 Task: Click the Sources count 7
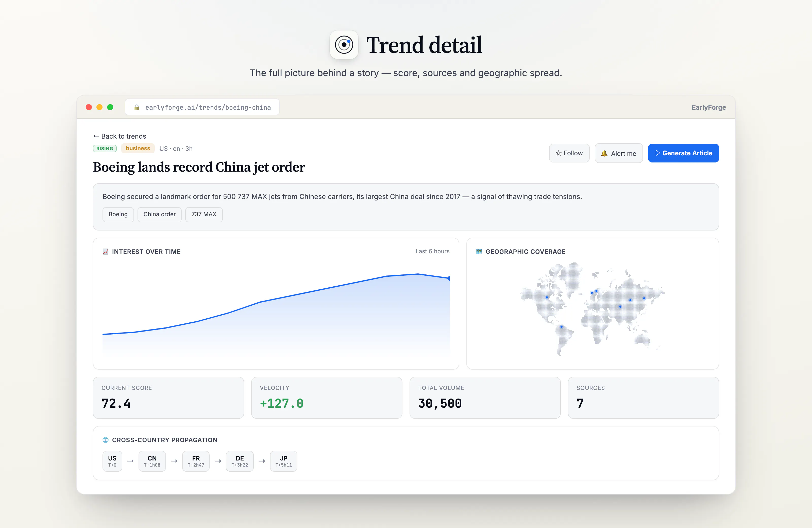[580, 403]
